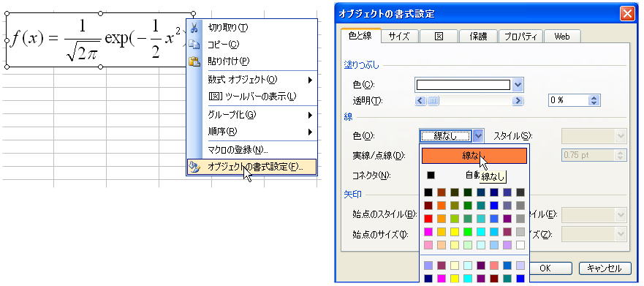Increase transparency percent with spinner
The image size is (644, 286).
[594, 98]
